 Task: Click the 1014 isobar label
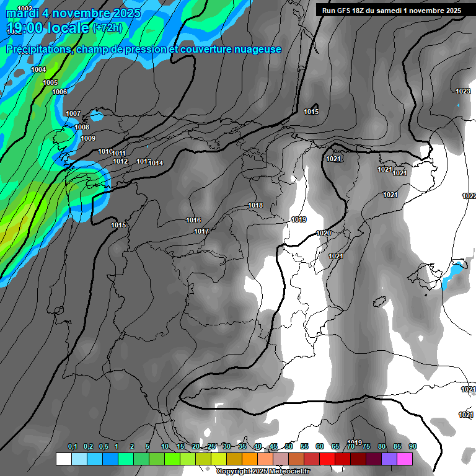(156, 164)
